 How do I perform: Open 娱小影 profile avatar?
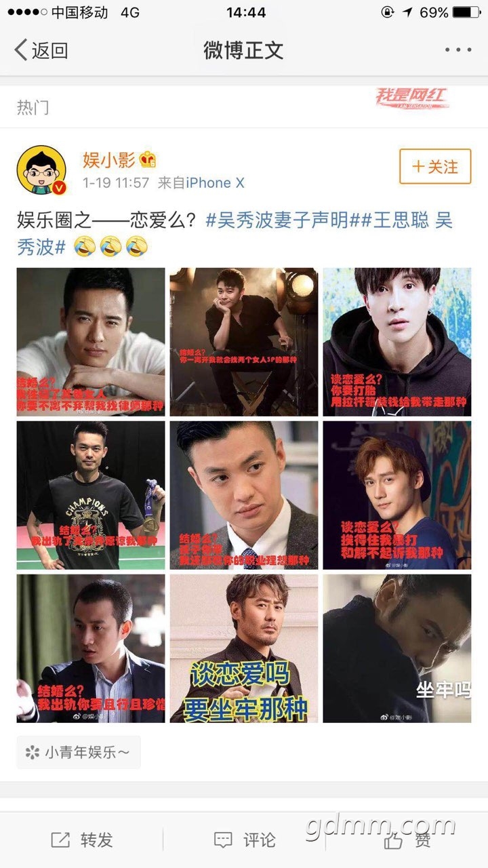coord(41,170)
